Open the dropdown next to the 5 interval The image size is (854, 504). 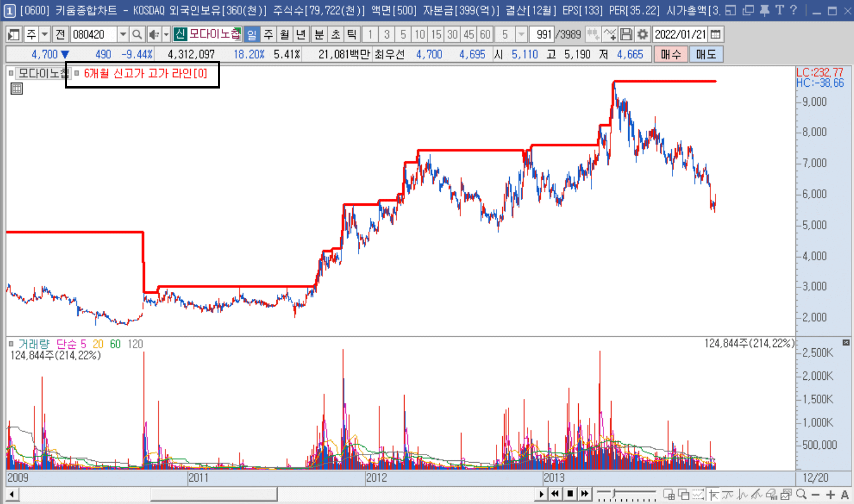tap(521, 34)
